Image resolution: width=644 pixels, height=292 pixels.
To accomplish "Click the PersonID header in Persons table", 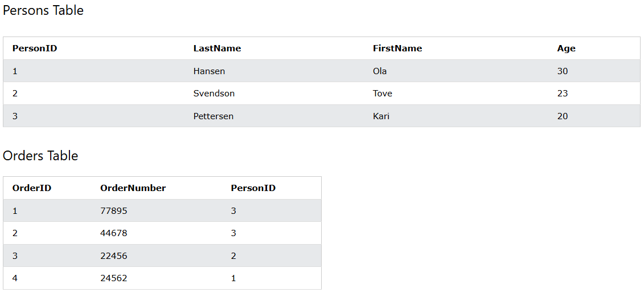I will coord(35,48).
